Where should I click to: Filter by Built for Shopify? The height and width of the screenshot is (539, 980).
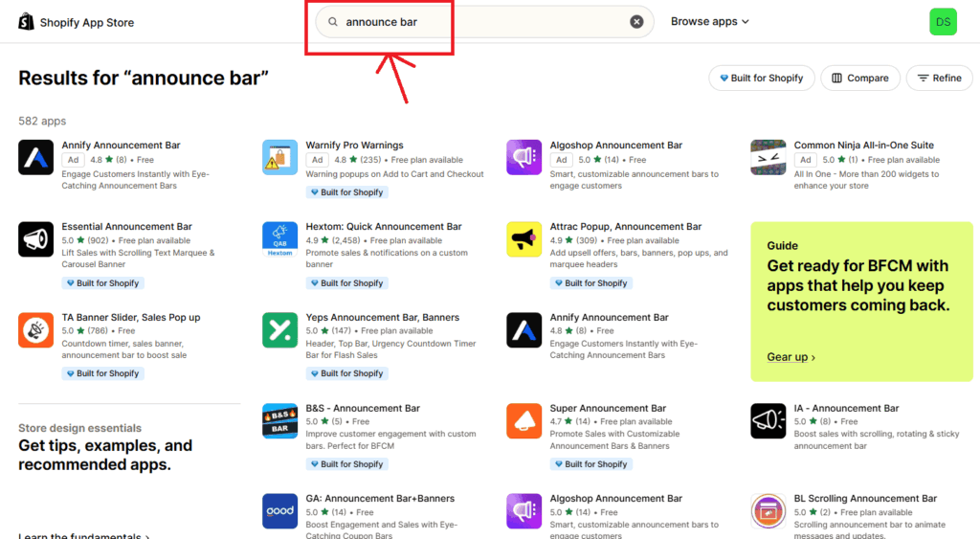(x=761, y=79)
